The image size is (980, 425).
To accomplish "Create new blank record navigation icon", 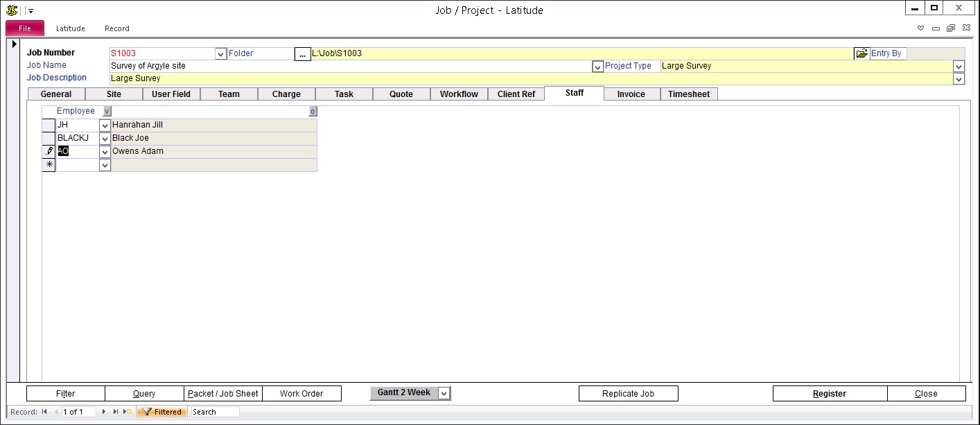I will [128, 412].
